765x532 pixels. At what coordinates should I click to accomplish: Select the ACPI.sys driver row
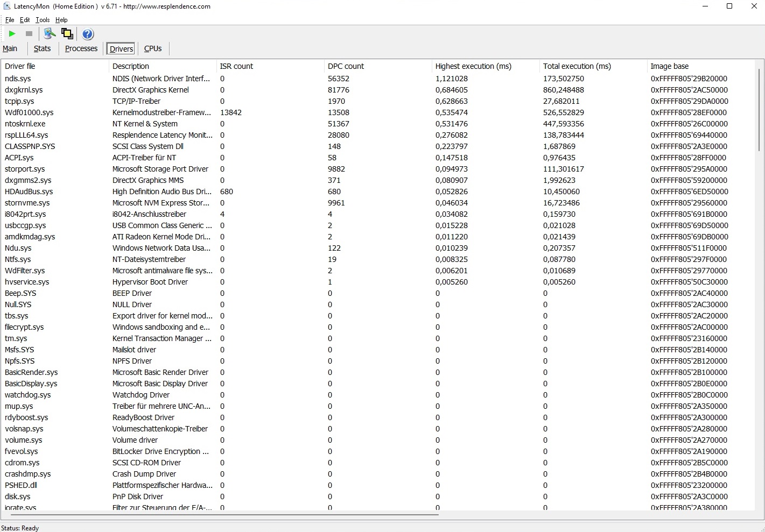point(378,158)
